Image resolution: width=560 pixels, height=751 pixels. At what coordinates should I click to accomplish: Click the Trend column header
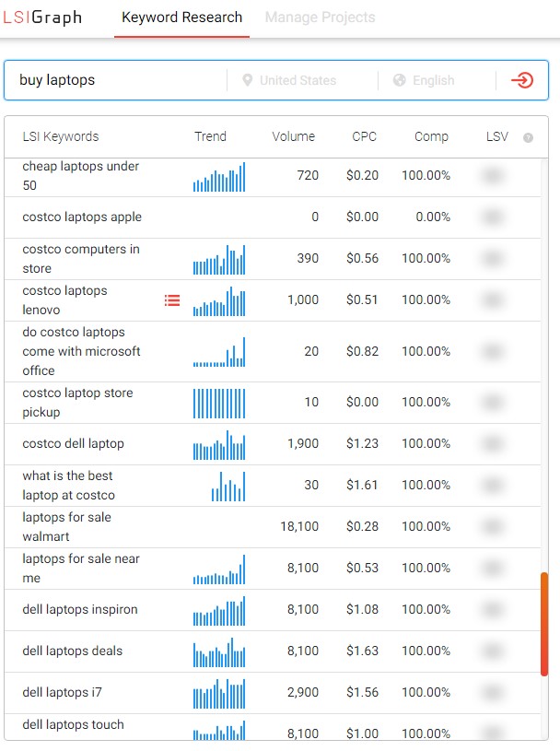point(210,136)
